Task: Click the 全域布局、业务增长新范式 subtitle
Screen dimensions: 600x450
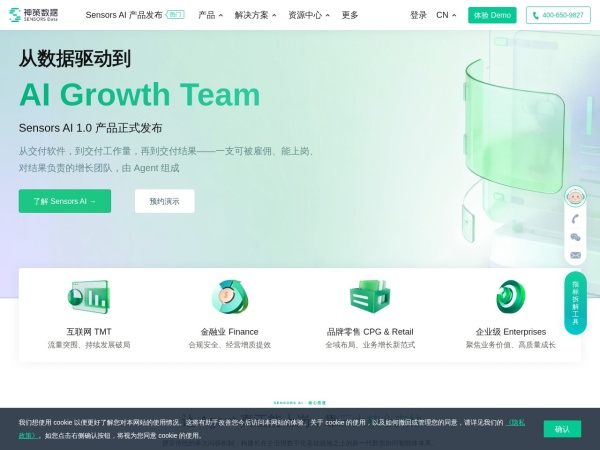Action: click(370, 345)
